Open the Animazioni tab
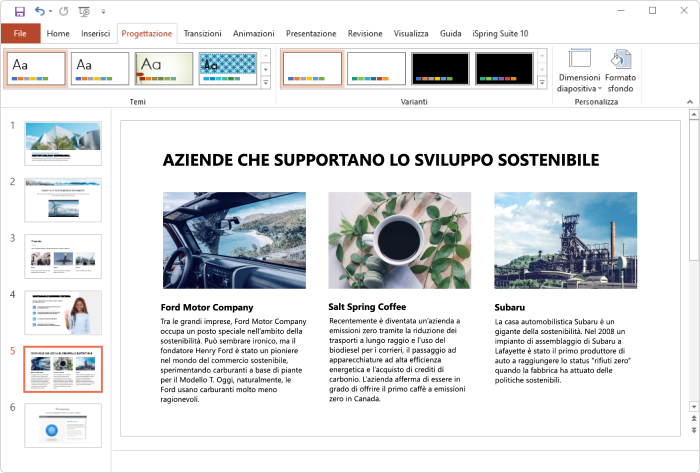The image size is (700, 473). click(254, 33)
